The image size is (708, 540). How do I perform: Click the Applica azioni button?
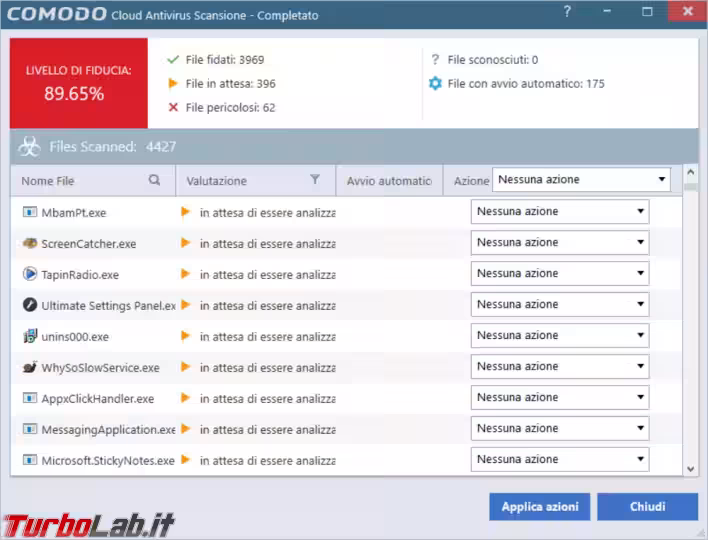coord(540,507)
